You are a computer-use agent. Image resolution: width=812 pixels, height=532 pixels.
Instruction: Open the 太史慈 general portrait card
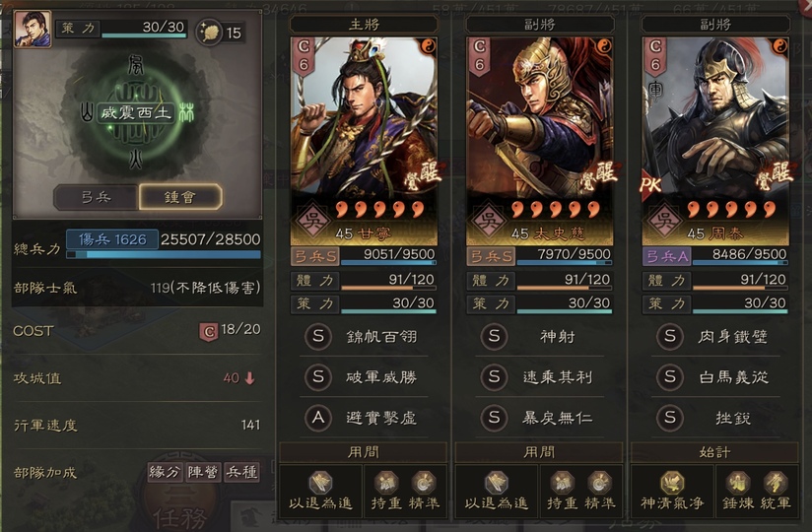(540, 141)
